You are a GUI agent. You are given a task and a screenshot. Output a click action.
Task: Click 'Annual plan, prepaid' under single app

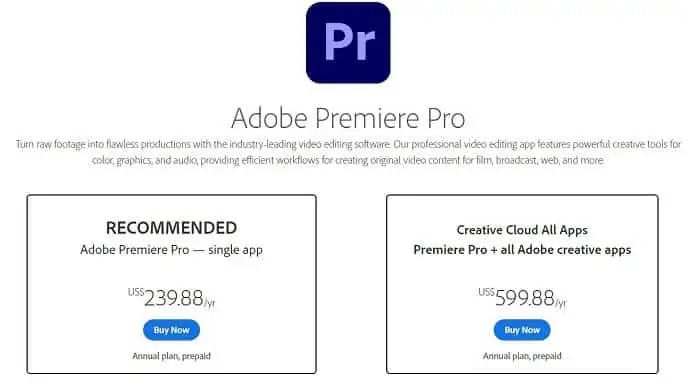point(172,356)
